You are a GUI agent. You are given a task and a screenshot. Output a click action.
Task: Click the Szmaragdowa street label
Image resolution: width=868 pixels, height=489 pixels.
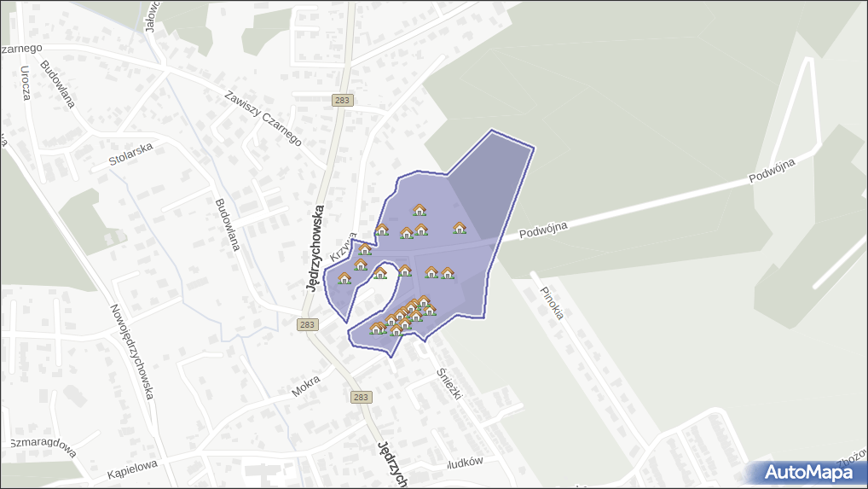[43, 447]
